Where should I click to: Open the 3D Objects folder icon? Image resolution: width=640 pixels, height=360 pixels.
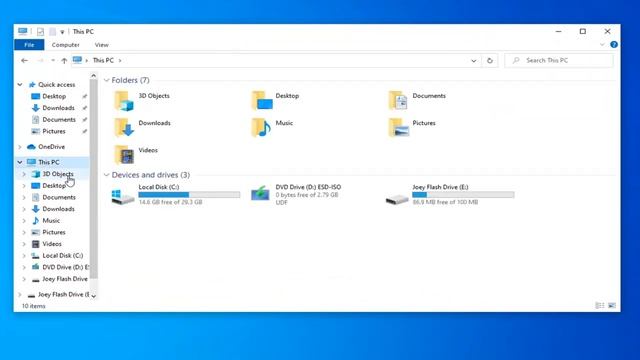click(x=124, y=101)
